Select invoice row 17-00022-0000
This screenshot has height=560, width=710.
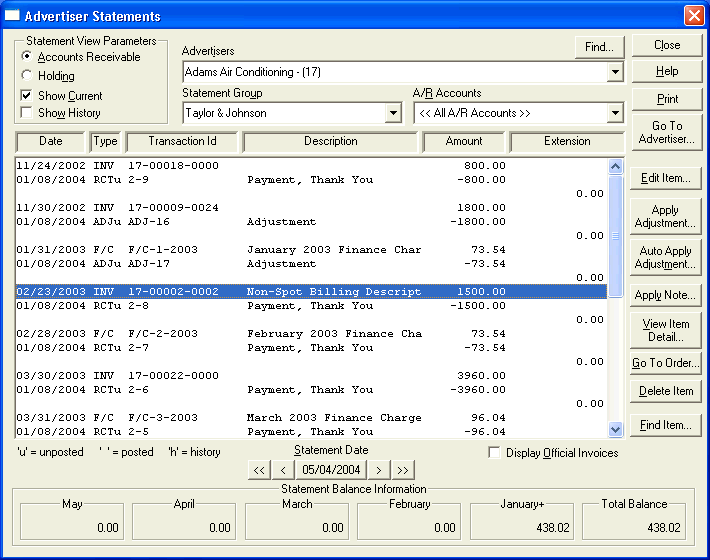tap(311, 376)
